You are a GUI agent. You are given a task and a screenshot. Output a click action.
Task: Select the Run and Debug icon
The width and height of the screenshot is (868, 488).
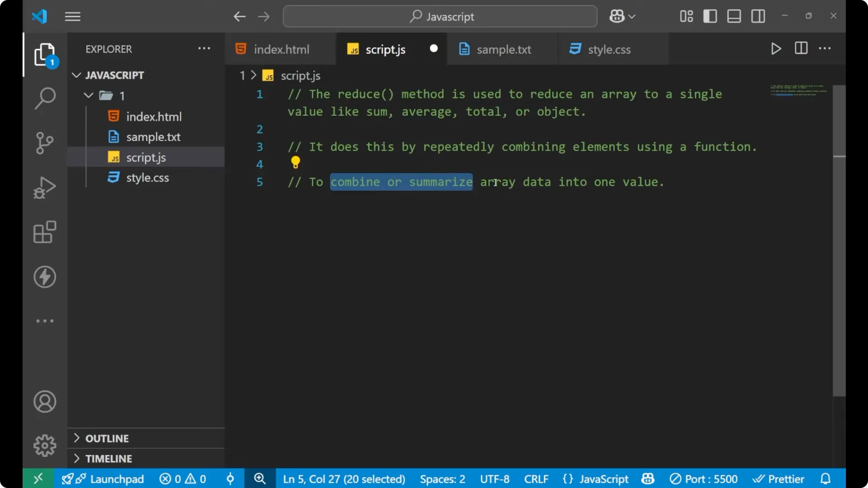[45, 187]
